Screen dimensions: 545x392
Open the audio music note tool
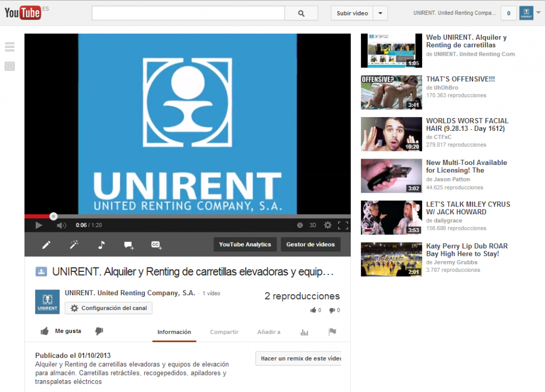pos(101,245)
